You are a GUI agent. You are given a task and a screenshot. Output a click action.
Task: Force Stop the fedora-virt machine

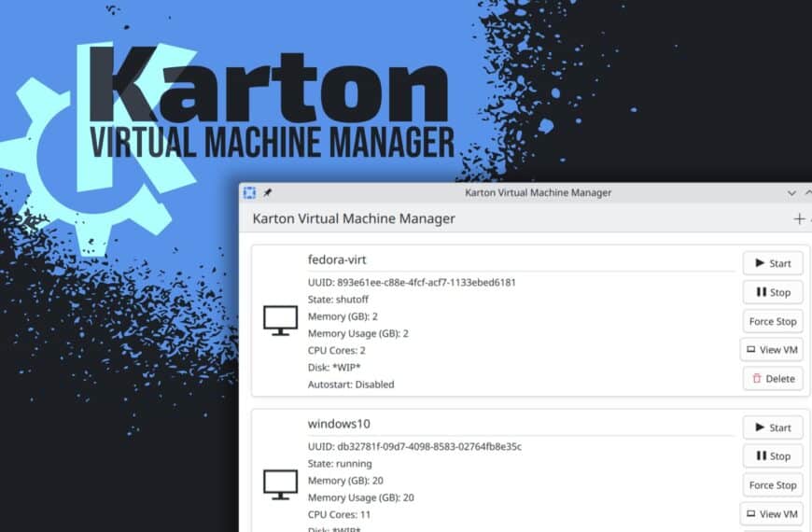[x=773, y=321]
